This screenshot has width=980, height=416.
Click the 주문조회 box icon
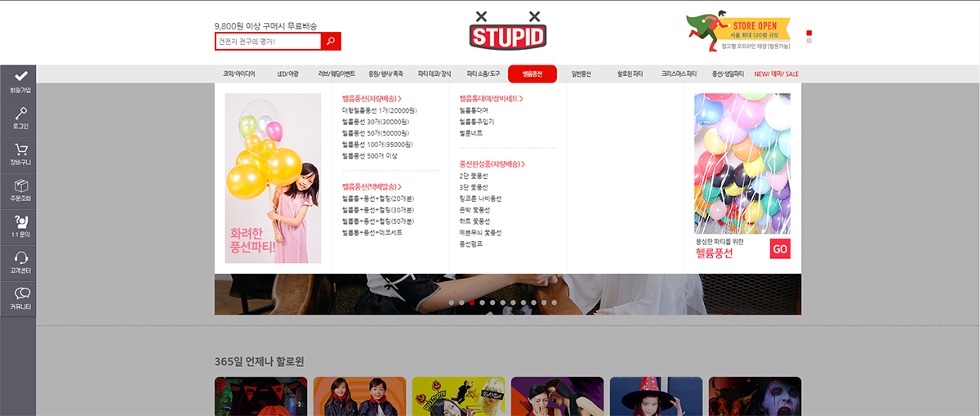click(20, 186)
